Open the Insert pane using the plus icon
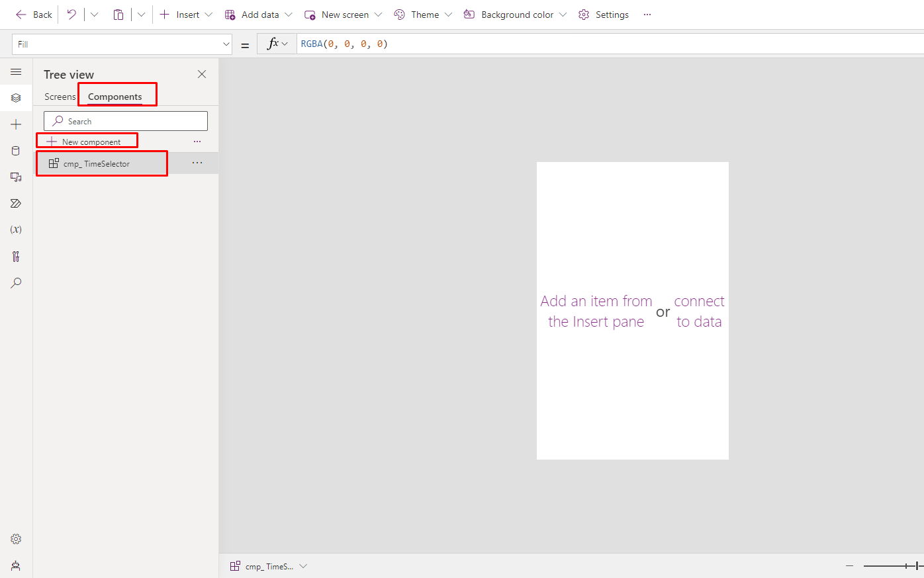924x578 pixels. (x=15, y=124)
